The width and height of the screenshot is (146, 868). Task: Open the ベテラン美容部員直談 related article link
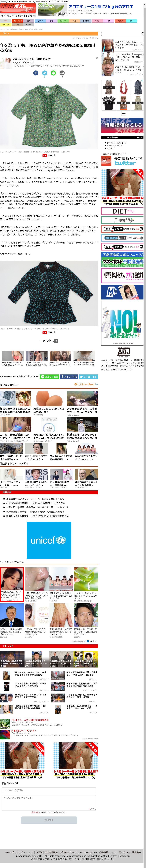35,503
